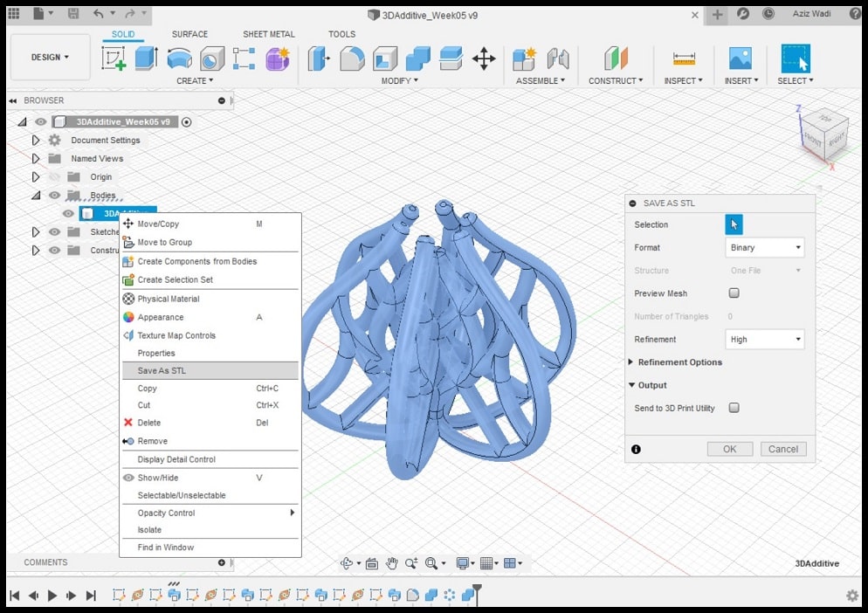Click the New Component icon
The height and width of the screenshot is (613, 868).
[524, 59]
